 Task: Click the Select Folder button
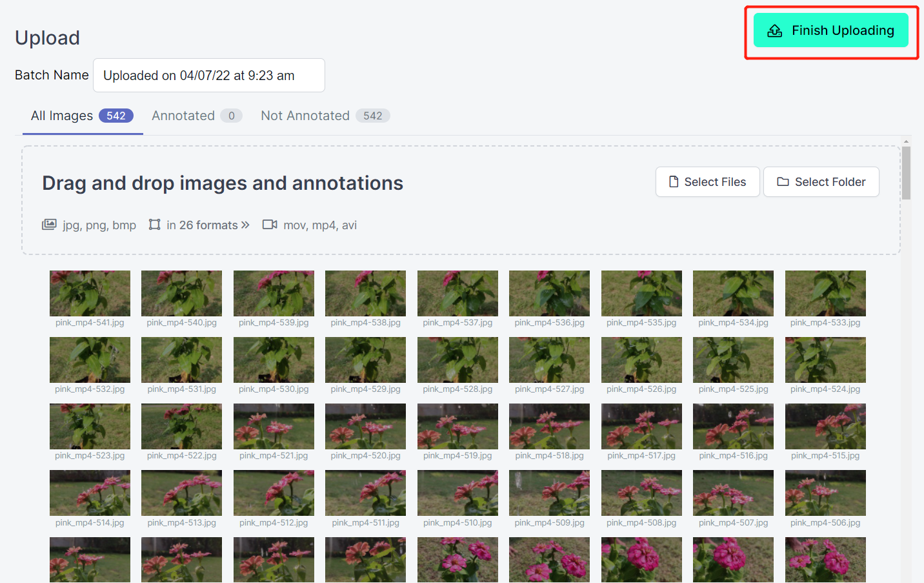tap(821, 182)
